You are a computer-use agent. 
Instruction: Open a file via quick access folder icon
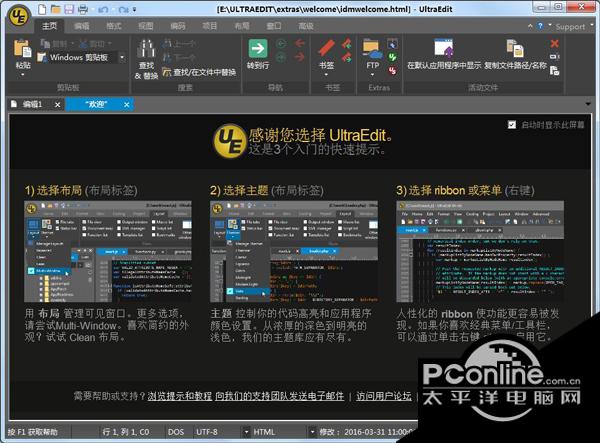55,9
